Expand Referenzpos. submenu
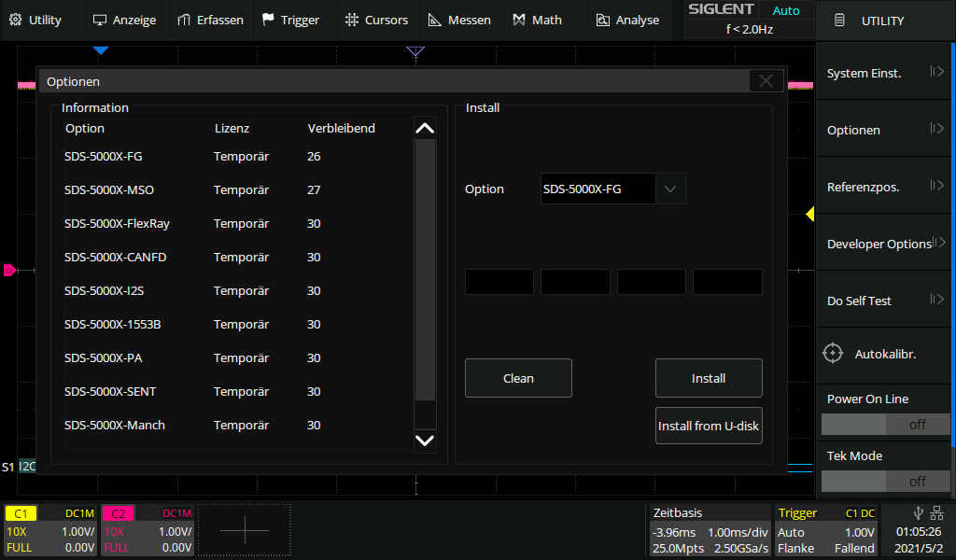The height and width of the screenshot is (560, 956). point(883,187)
